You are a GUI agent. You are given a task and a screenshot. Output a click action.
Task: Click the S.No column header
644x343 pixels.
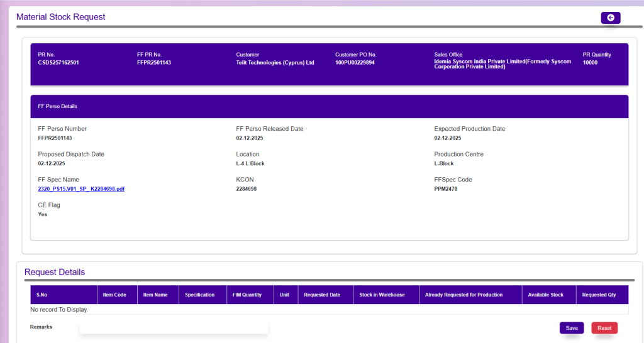tap(42, 295)
